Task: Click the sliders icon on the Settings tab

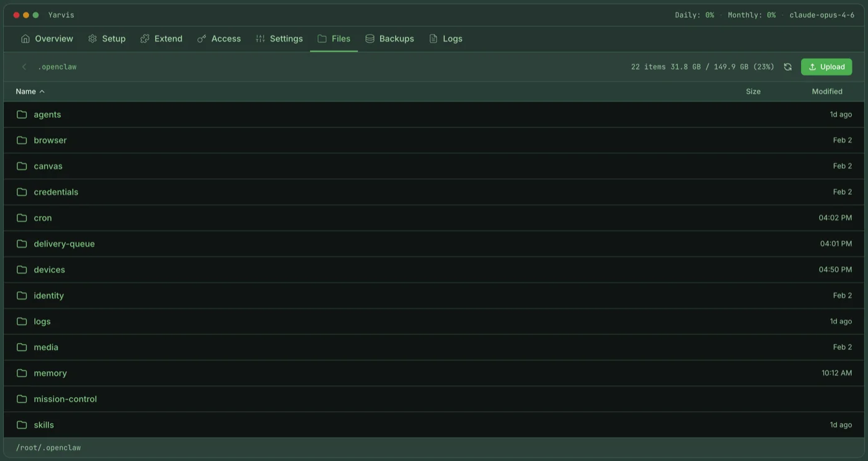Action: tap(260, 38)
